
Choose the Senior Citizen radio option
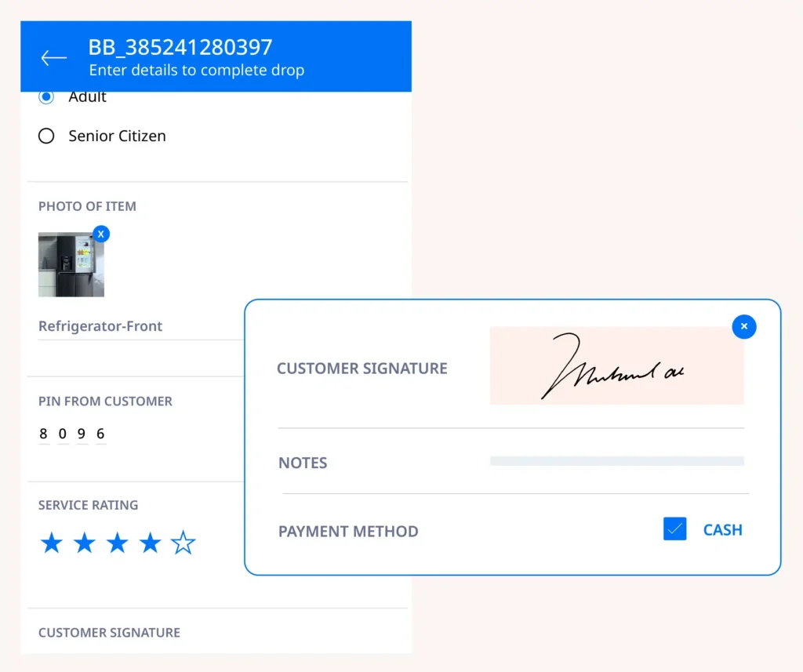[46, 136]
